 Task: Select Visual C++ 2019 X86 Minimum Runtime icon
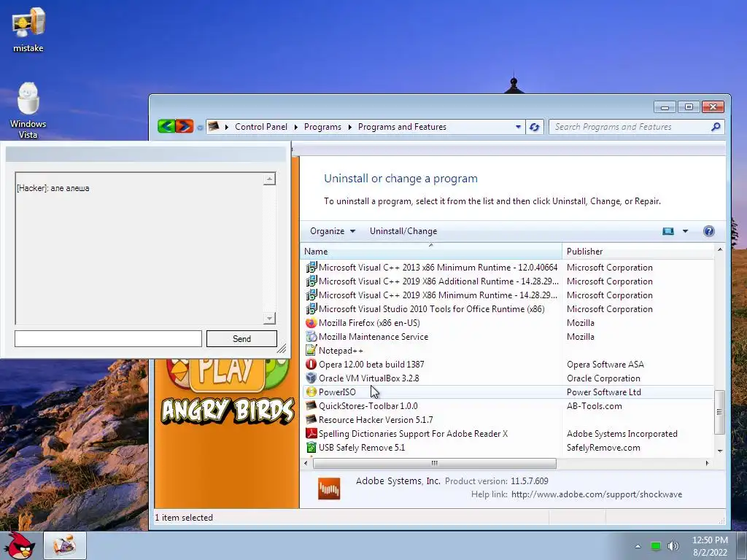(311, 295)
